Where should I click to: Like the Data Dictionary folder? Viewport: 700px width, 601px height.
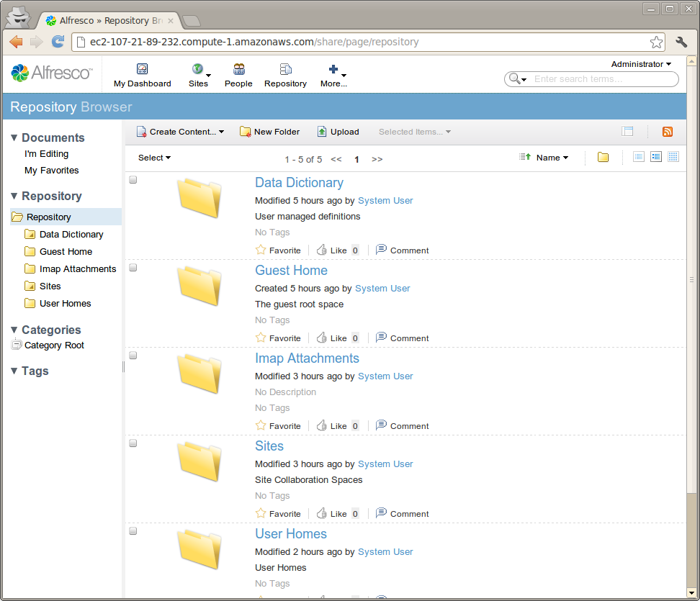[x=332, y=250]
